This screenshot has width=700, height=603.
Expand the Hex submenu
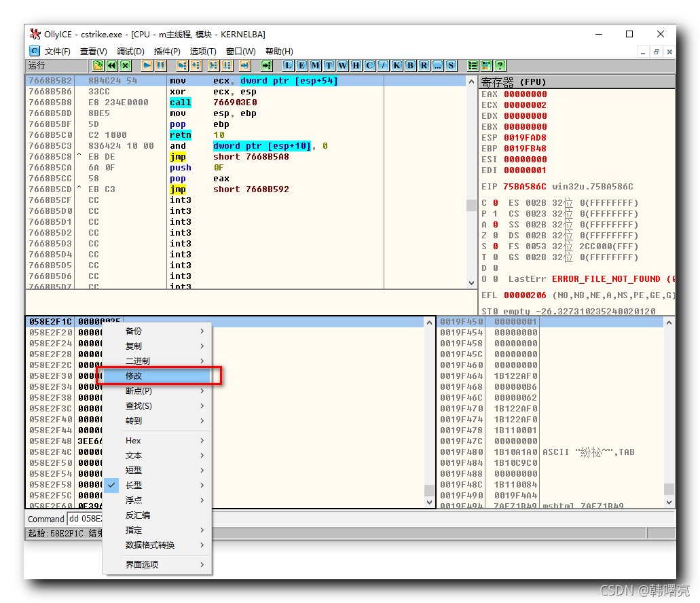pyautogui.click(x=157, y=441)
